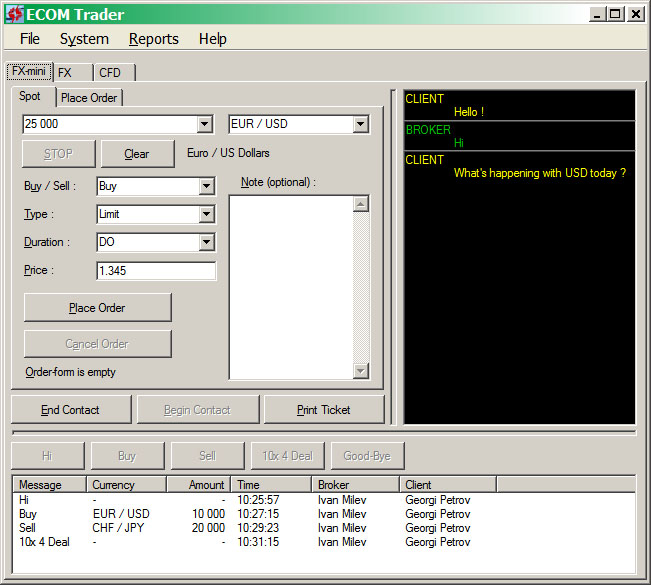651x585 pixels.
Task: Maximize the ECOM Trader window
Action: tap(615, 15)
